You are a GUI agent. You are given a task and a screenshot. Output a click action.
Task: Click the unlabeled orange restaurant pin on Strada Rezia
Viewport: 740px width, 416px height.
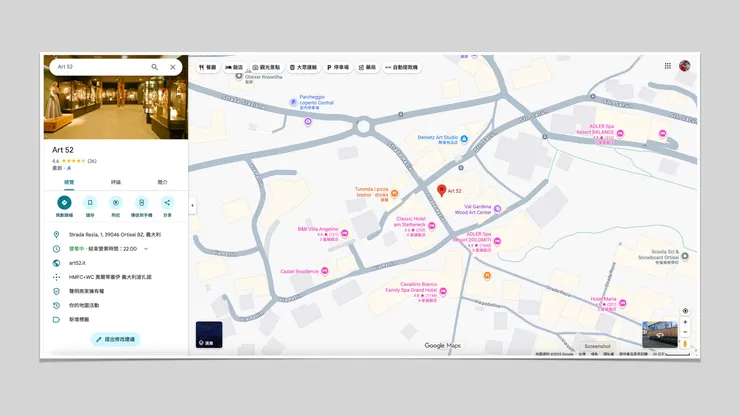(x=487, y=275)
